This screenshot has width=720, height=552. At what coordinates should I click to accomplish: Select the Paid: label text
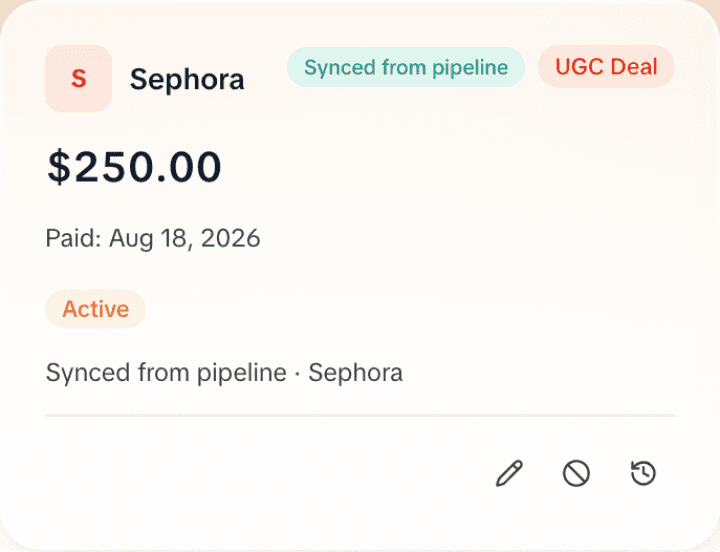click(x=73, y=238)
